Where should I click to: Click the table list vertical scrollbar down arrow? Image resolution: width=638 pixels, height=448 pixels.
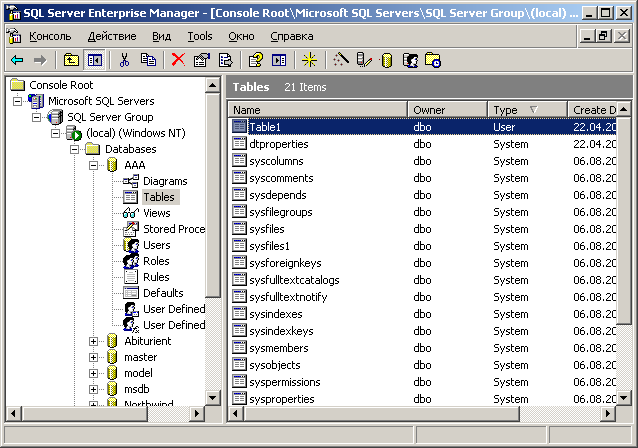click(x=624, y=399)
